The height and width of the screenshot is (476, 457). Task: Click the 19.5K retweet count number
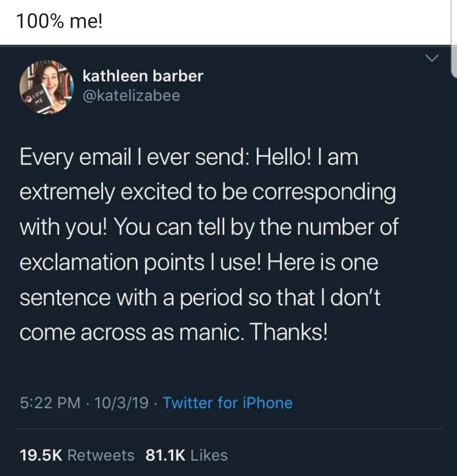point(41,455)
